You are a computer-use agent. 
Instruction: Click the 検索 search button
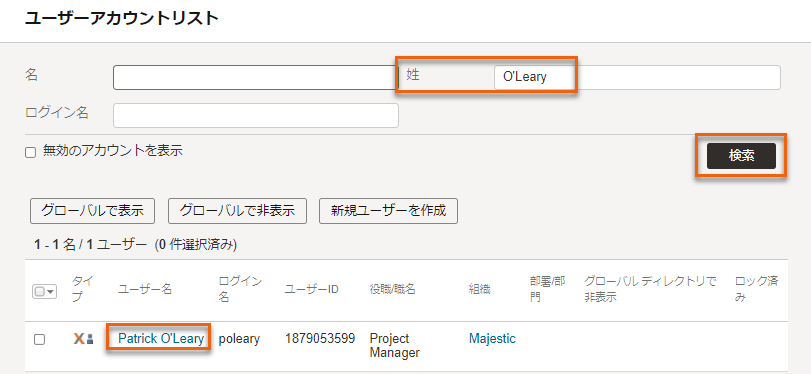click(741, 156)
